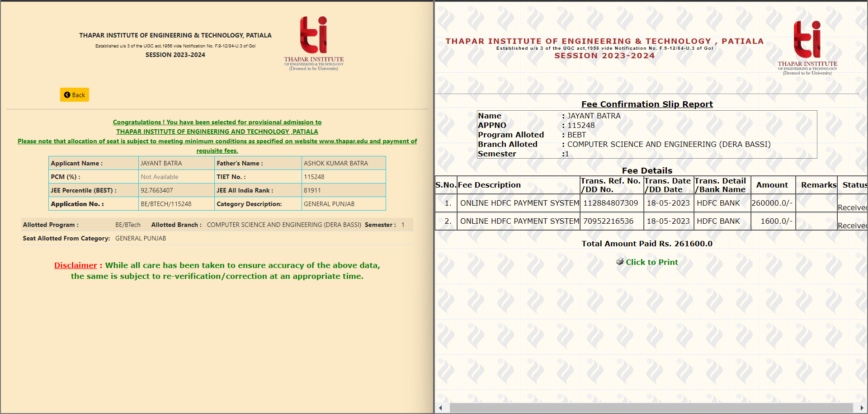Click the Fee Confirmation Slip Report heading
This screenshot has height=414, width=868.
click(647, 104)
